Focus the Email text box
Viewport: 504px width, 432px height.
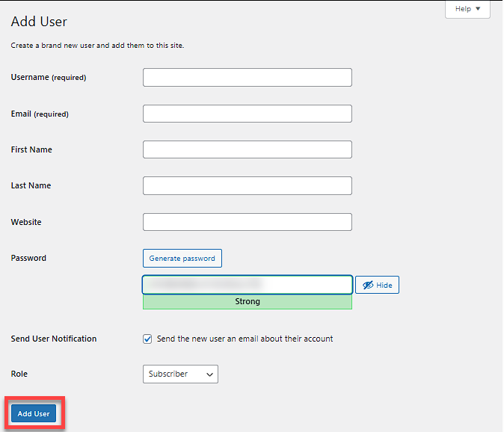click(x=247, y=114)
